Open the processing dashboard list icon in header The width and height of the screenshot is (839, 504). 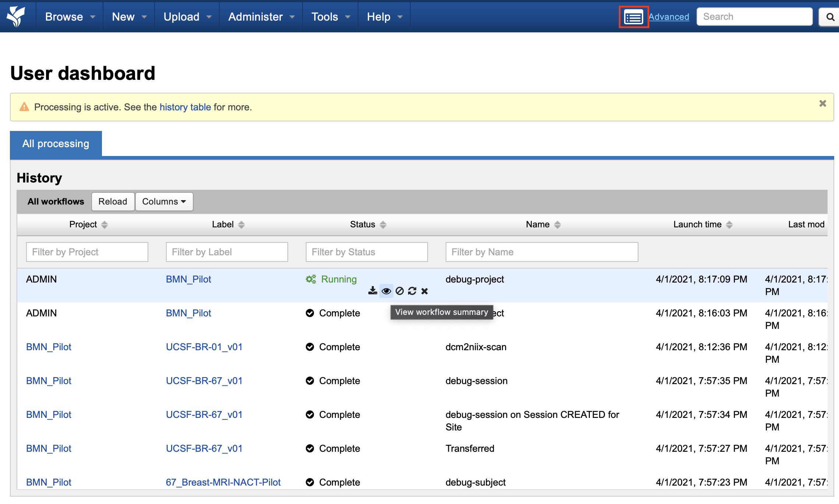(633, 17)
